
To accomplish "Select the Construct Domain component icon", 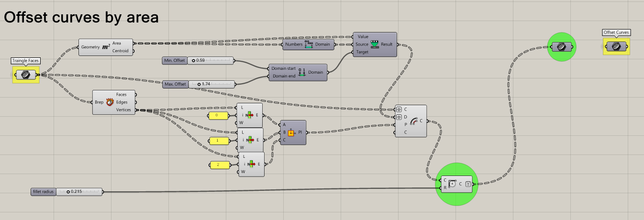I will 301,72.
